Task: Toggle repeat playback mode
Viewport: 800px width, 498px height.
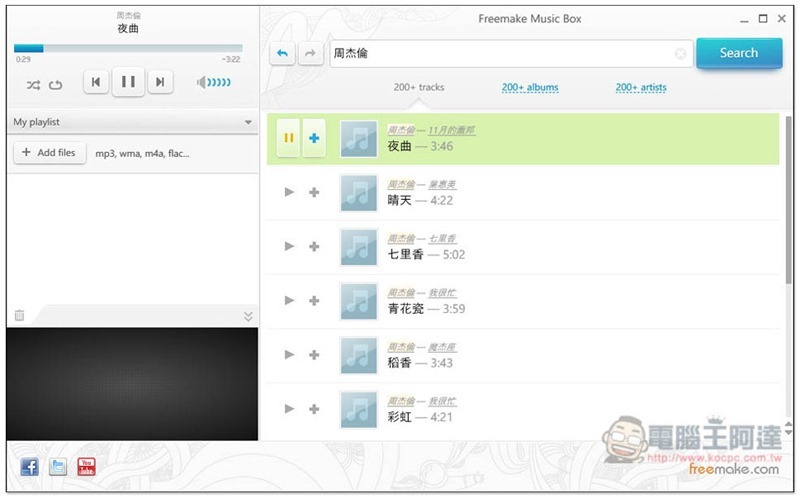Action: tap(55, 84)
